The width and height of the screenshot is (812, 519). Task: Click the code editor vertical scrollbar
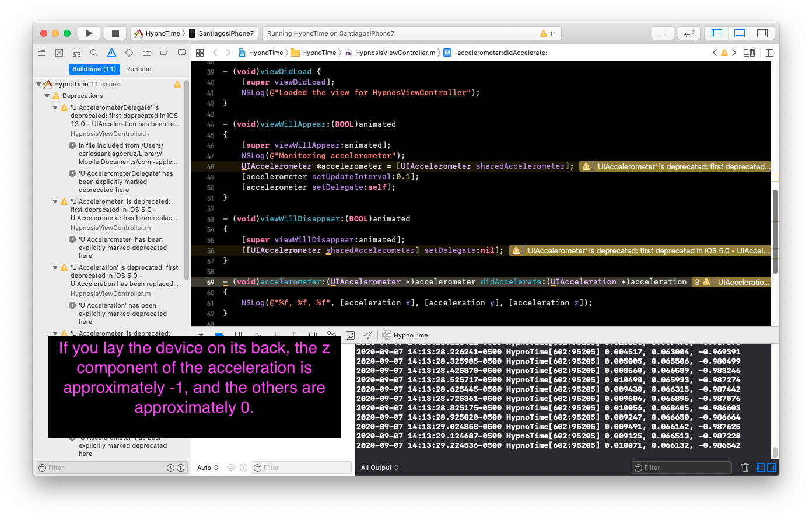pyautogui.click(x=775, y=231)
